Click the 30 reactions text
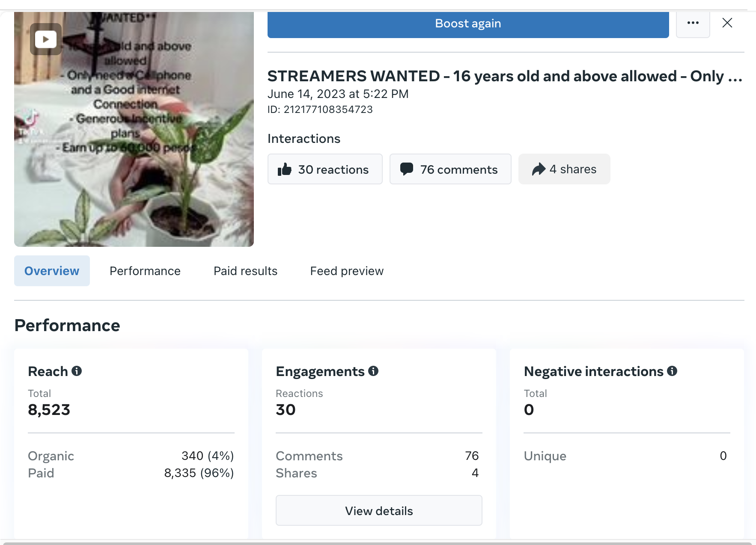This screenshot has height=545, width=756. tap(333, 169)
